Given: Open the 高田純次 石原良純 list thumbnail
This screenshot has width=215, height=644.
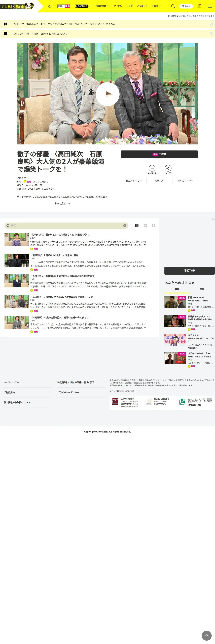Looking at the screenshot, I should [x=17, y=301].
